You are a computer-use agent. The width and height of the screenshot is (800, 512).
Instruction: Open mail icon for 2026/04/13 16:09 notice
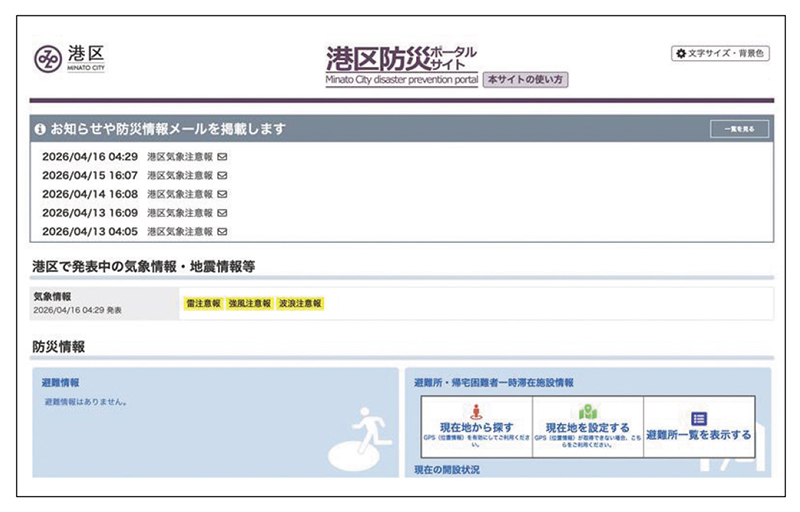point(222,213)
